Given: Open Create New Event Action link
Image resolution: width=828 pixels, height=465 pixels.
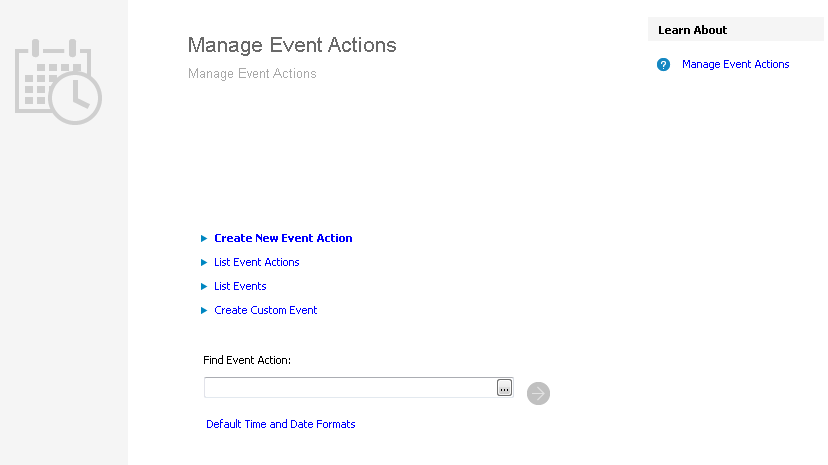Looking at the screenshot, I should pyautogui.click(x=283, y=239).
